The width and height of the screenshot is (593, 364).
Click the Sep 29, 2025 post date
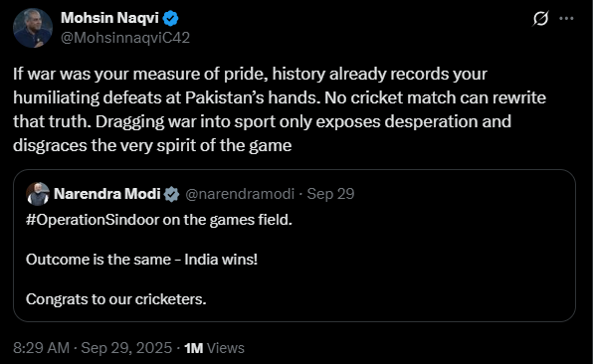[126, 348]
